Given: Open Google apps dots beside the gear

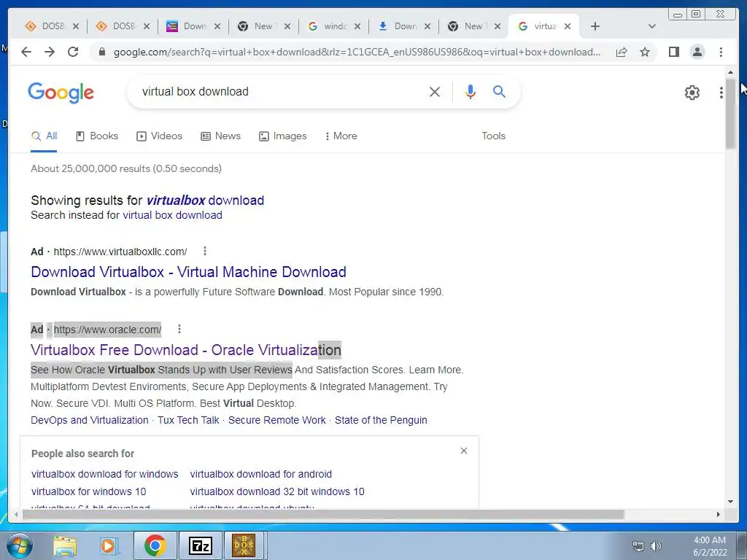Looking at the screenshot, I should (721, 93).
